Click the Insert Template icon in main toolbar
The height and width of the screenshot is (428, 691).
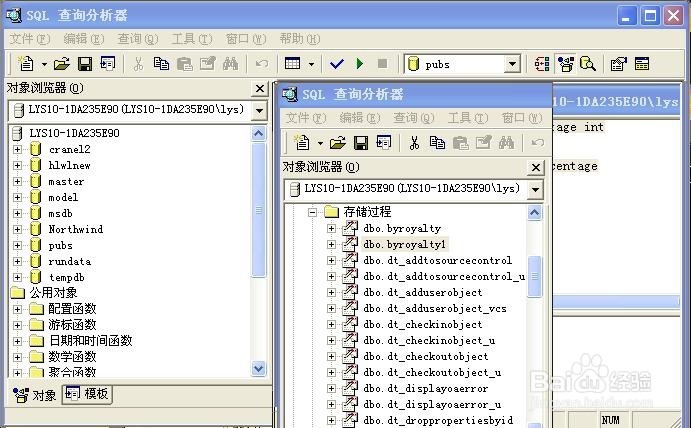point(108,63)
